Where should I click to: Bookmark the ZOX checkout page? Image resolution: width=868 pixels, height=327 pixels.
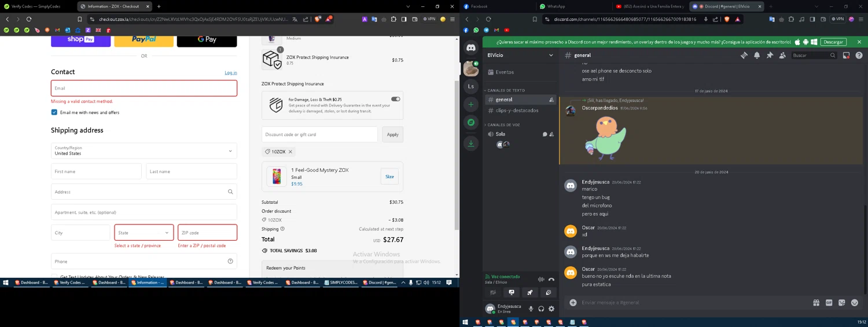pos(80,19)
